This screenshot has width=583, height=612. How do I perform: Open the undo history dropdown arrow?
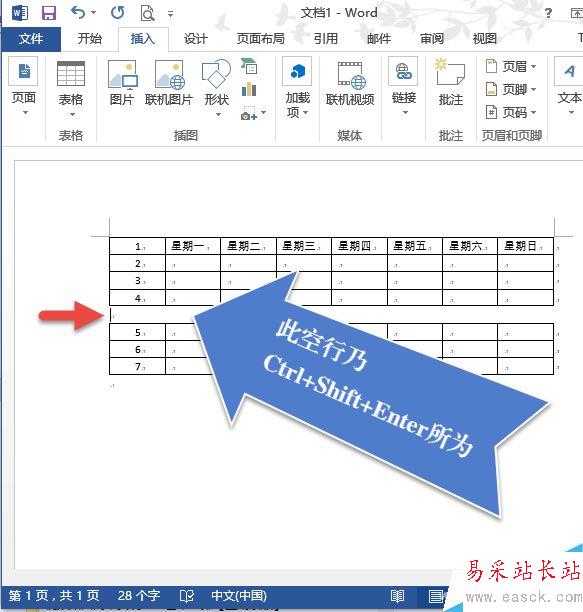point(94,13)
